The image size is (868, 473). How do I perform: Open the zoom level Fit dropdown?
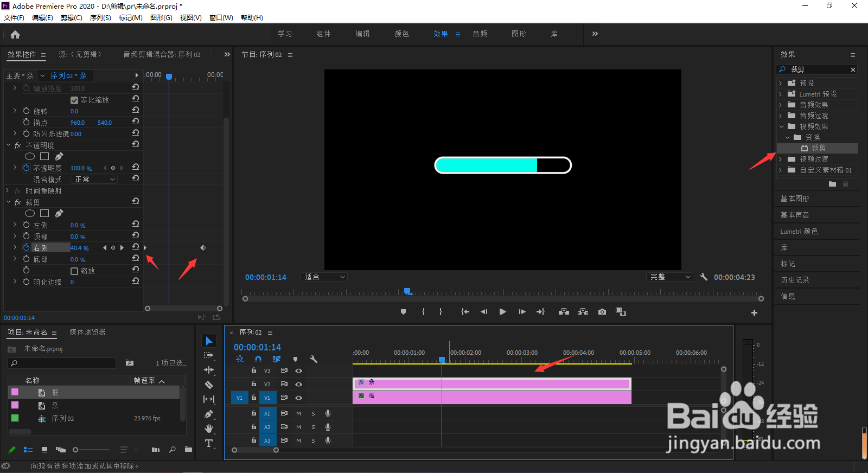tap(324, 277)
